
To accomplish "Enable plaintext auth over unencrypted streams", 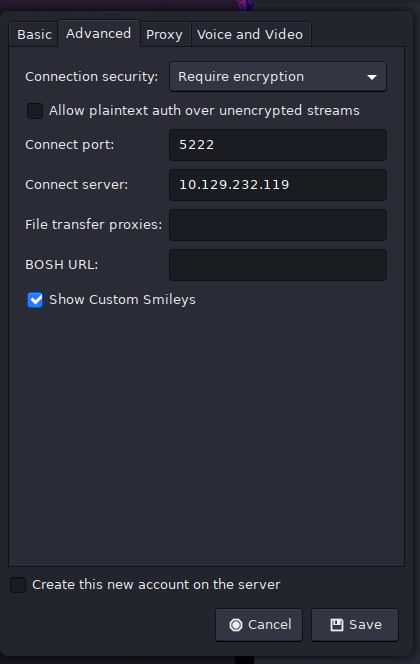I will tap(35, 111).
